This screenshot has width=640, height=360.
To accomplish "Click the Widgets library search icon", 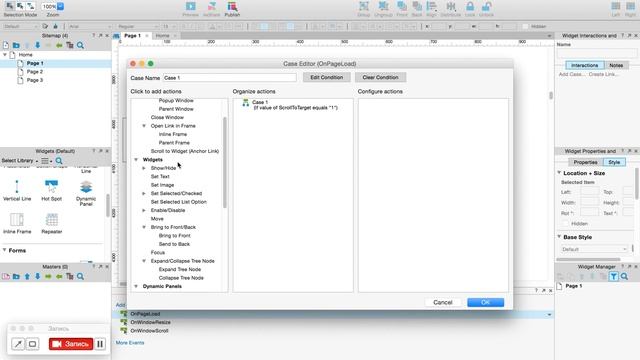I will (x=59, y=161).
